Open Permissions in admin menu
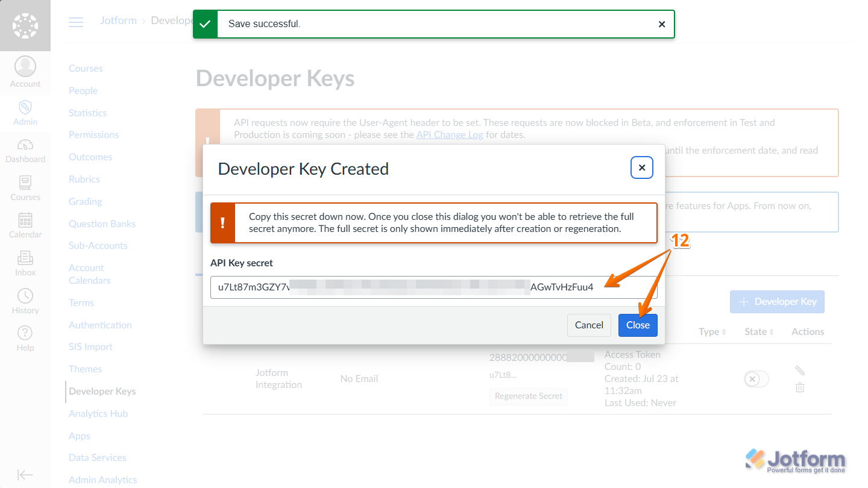The width and height of the screenshot is (868, 488). (x=93, y=134)
